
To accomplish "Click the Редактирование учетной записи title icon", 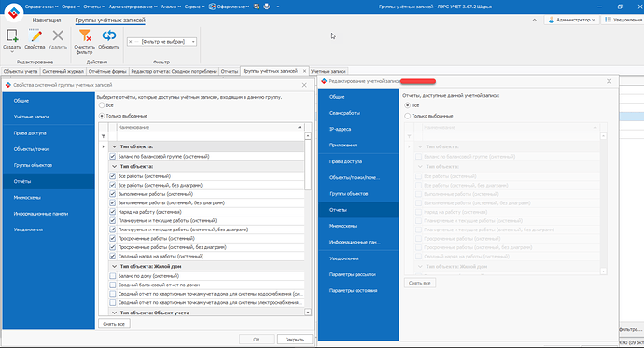I will click(x=324, y=81).
